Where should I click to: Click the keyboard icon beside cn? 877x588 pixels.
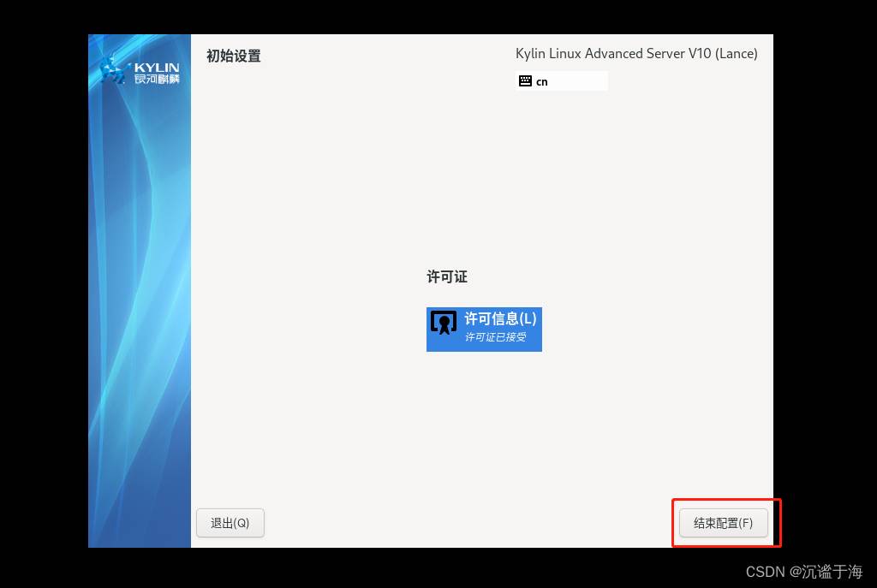pos(525,81)
